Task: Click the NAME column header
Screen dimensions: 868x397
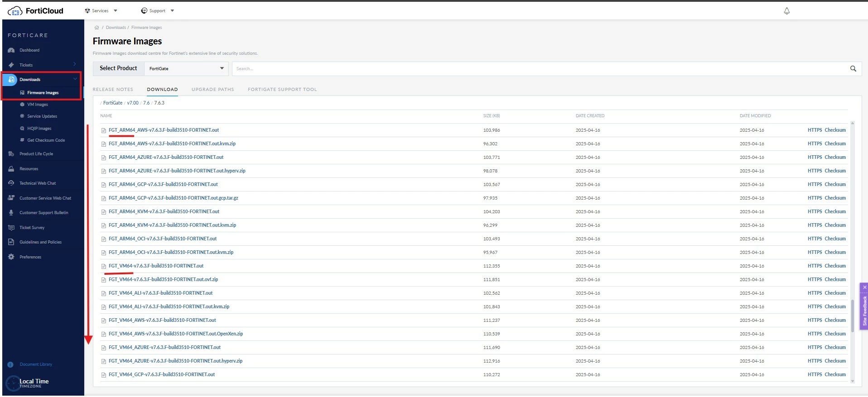Action: 106,116
